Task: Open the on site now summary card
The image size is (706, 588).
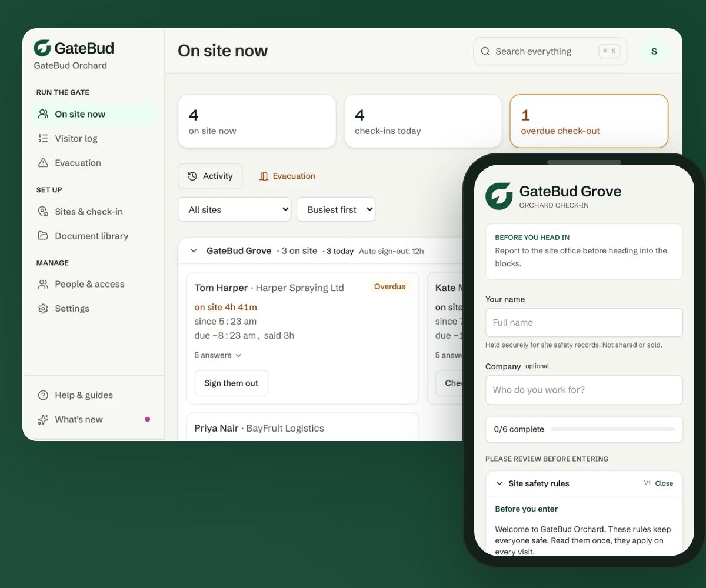Action: [x=257, y=121]
